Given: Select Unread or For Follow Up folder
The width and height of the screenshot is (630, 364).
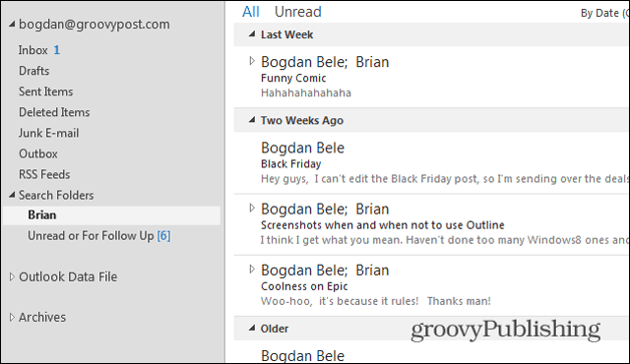Looking at the screenshot, I should (x=98, y=236).
